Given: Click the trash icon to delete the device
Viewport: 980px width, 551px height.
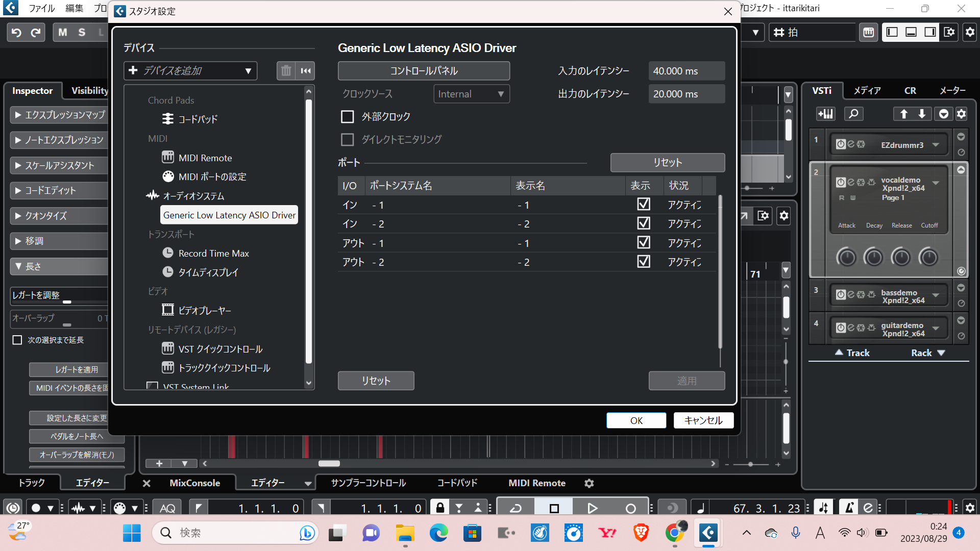Looking at the screenshot, I should pyautogui.click(x=286, y=70).
